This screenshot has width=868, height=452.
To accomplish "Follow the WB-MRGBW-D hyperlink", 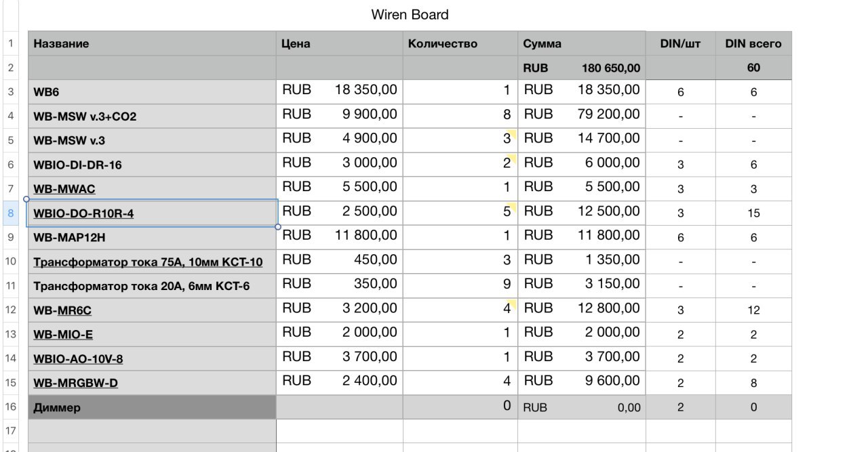I will click(x=75, y=383).
